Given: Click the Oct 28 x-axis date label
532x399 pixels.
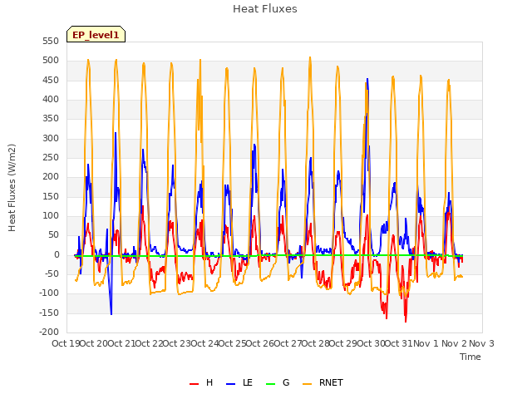Looking at the screenshot, I should click(x=316, y=343).
